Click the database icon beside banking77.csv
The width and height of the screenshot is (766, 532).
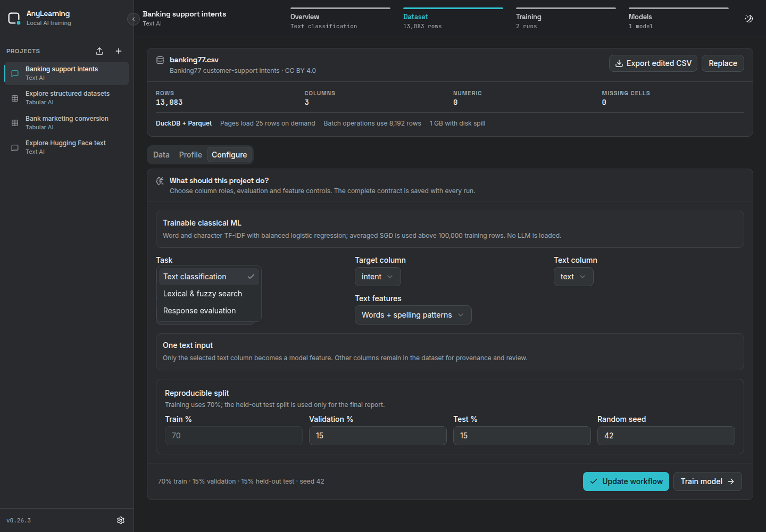point(160,60)
